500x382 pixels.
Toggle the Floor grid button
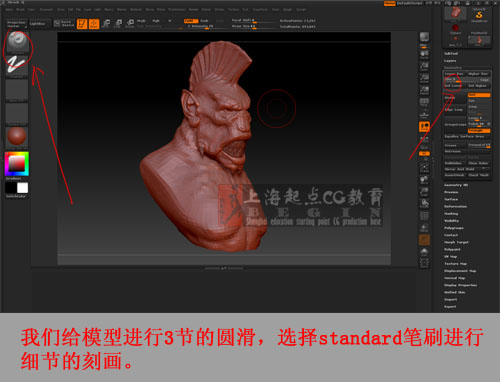[x=424, y=114]
